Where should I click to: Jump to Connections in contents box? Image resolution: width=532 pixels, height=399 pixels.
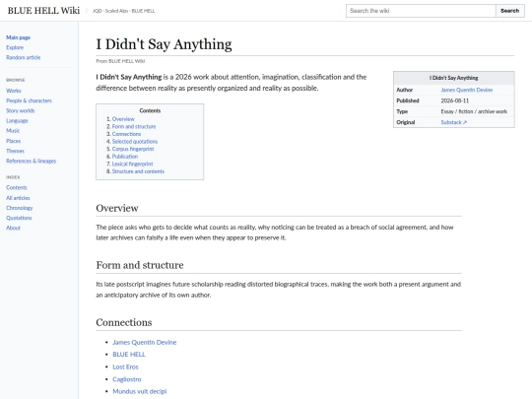[126, 134]
